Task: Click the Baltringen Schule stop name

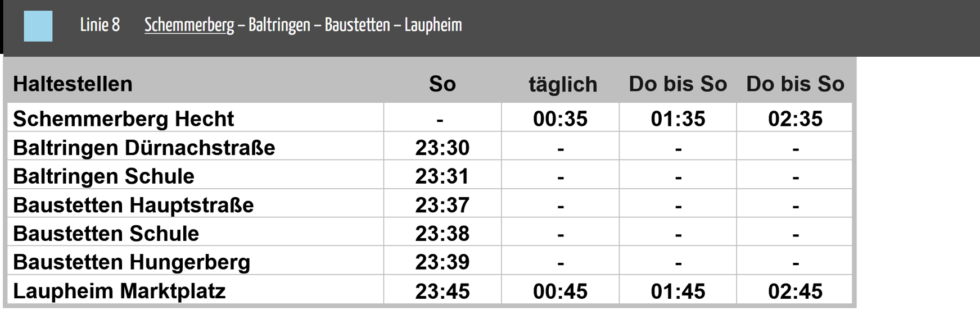Action: click(103, 176)
